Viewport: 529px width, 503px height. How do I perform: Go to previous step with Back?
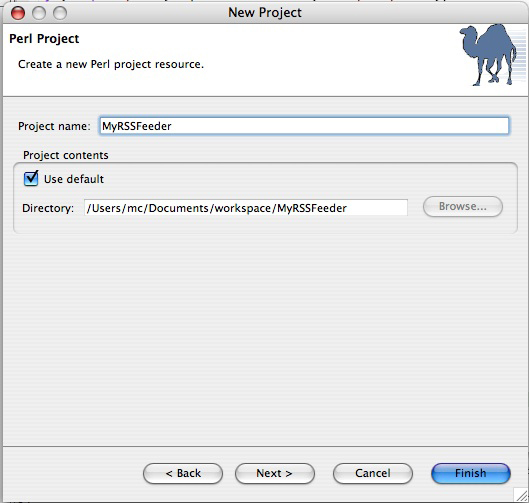coord(183,473)
